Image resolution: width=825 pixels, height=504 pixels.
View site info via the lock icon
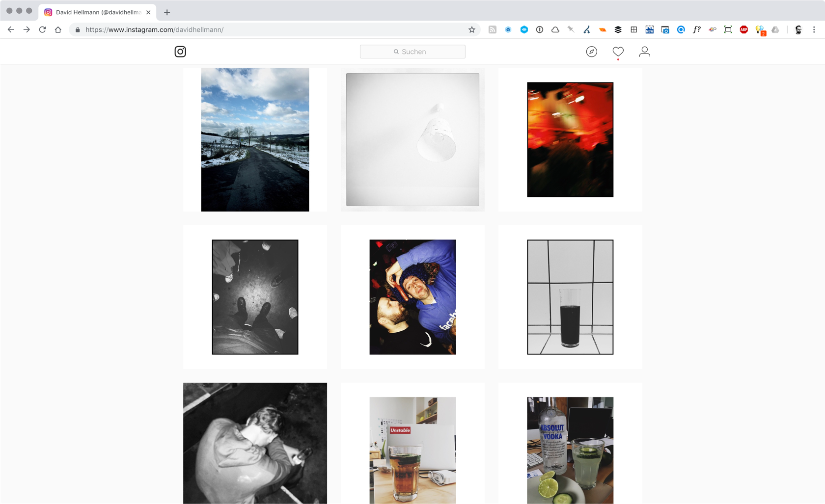tap(78, 29)
